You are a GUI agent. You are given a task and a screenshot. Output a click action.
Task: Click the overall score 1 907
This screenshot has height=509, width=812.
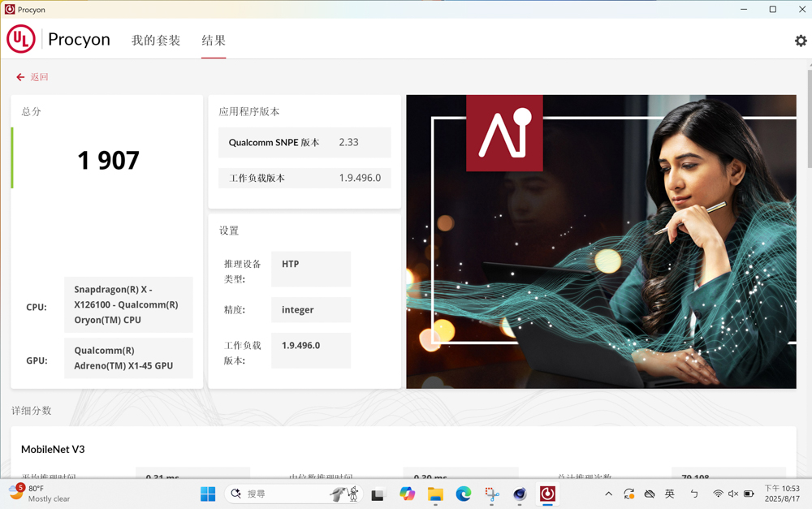(x=108, y=161)
